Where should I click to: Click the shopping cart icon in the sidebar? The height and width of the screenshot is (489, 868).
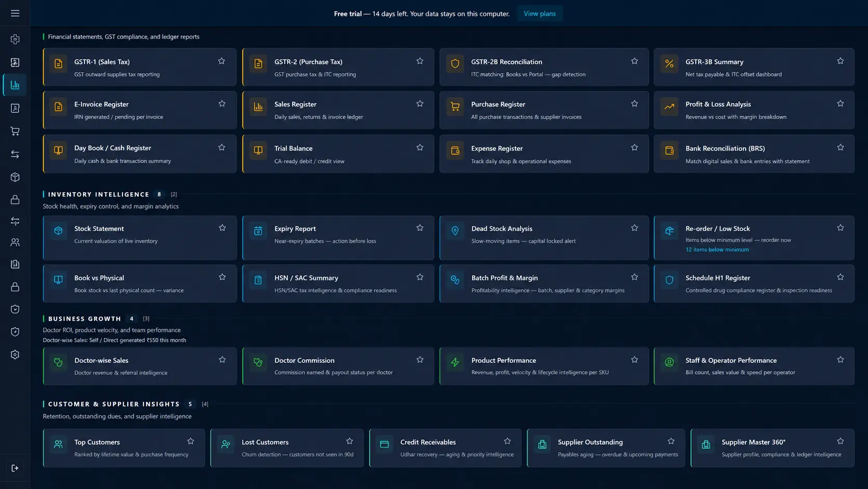coord(15,131)
